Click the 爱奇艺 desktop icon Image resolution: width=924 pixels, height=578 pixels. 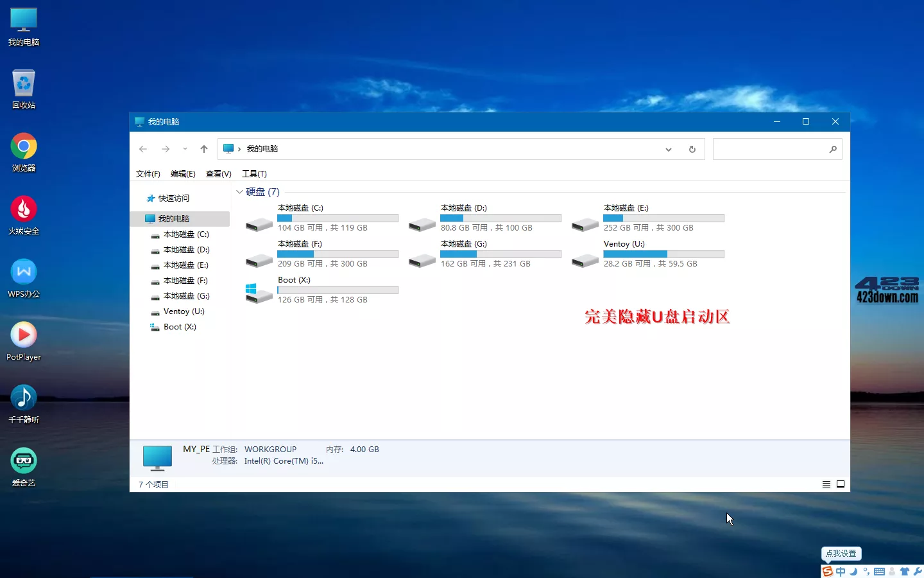(x=24, y=462)
